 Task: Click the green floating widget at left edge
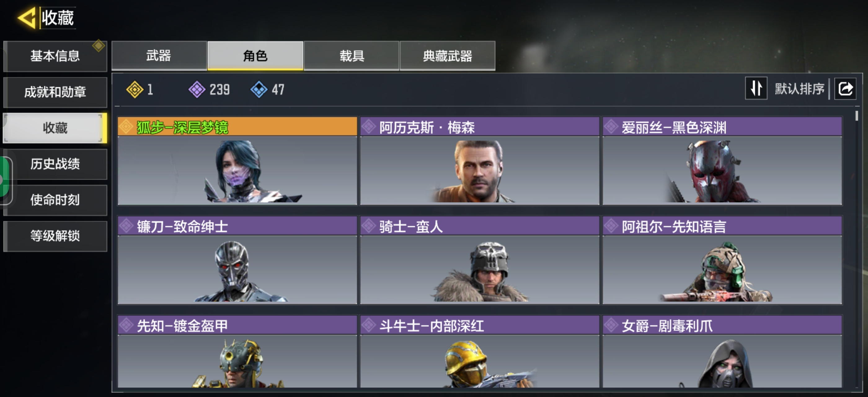point(5,180)
